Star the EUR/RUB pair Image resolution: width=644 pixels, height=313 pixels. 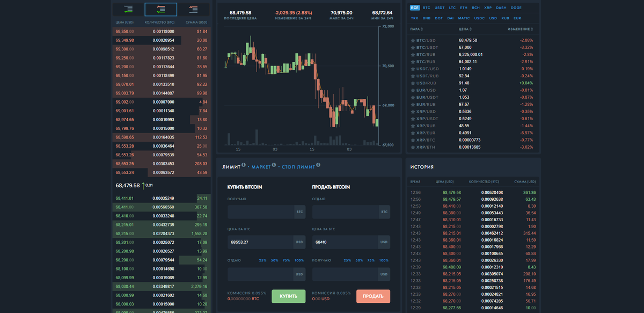coord(413,104)
